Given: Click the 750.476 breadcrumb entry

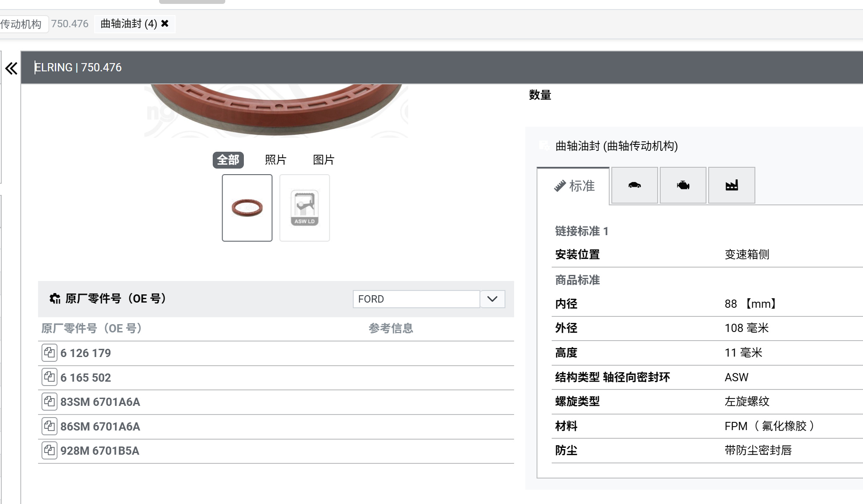Looking at the screenshot, I should 70,24.
